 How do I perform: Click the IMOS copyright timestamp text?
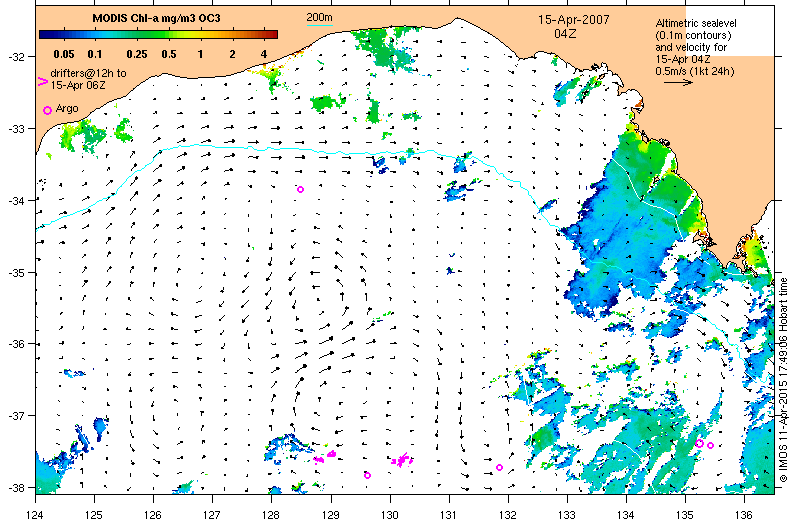click(784, 380)
